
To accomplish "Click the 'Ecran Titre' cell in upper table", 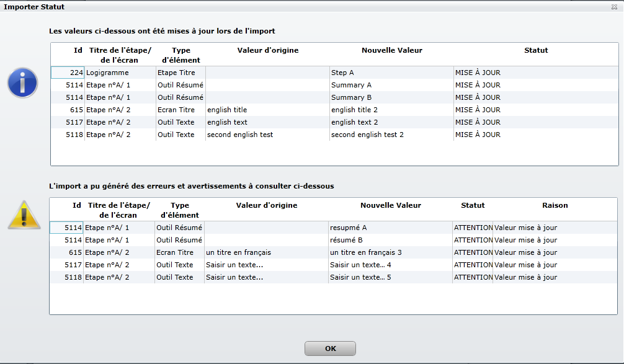I will coord(181,110).
